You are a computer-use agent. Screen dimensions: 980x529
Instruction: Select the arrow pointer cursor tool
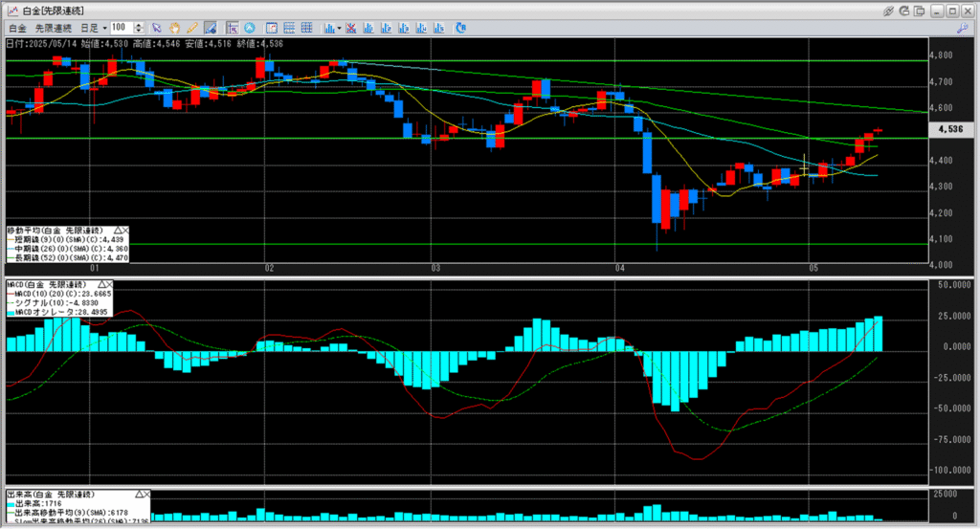pyautogui.click(x=158, y=29)
